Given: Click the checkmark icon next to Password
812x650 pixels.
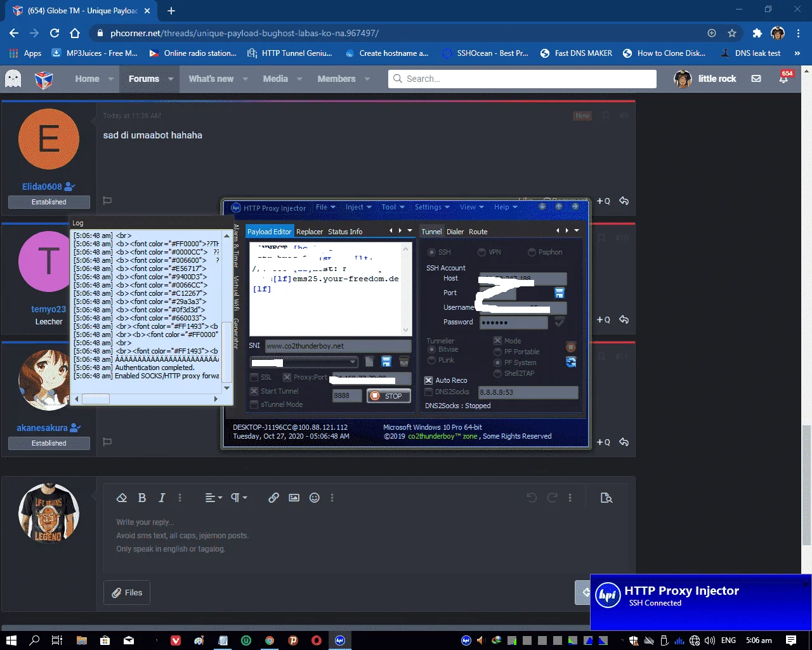Looking at the screenshot, I should click(560, 322).
